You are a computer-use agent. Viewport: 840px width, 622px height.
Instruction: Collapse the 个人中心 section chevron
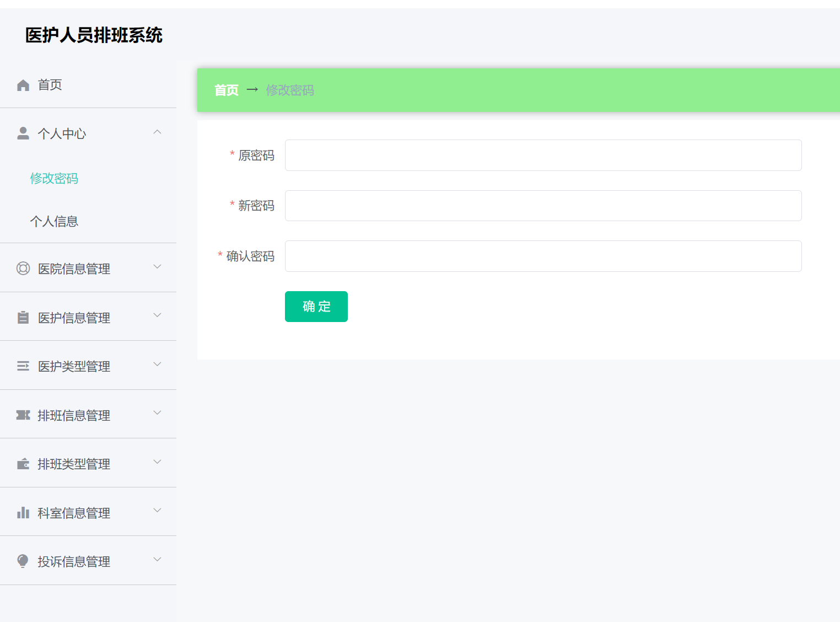pyautogui.click(x=157, y=132)
